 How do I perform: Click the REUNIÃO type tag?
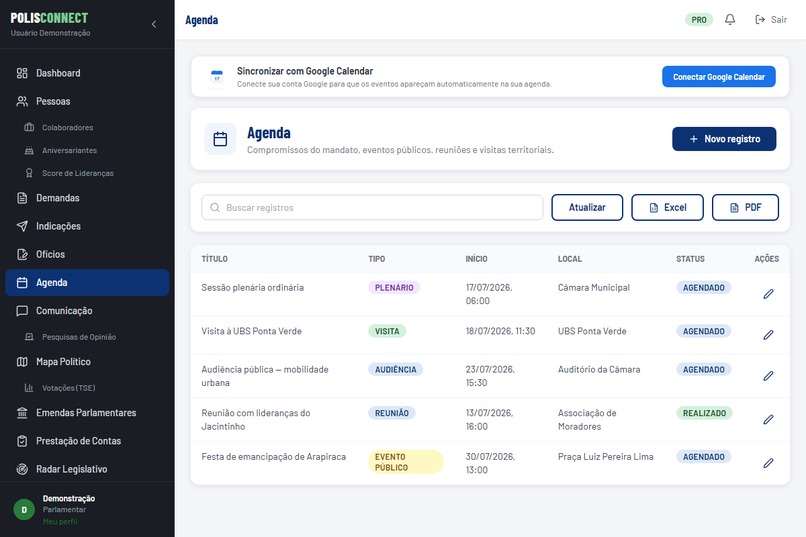pyautogui.click(x=392, y=413)
